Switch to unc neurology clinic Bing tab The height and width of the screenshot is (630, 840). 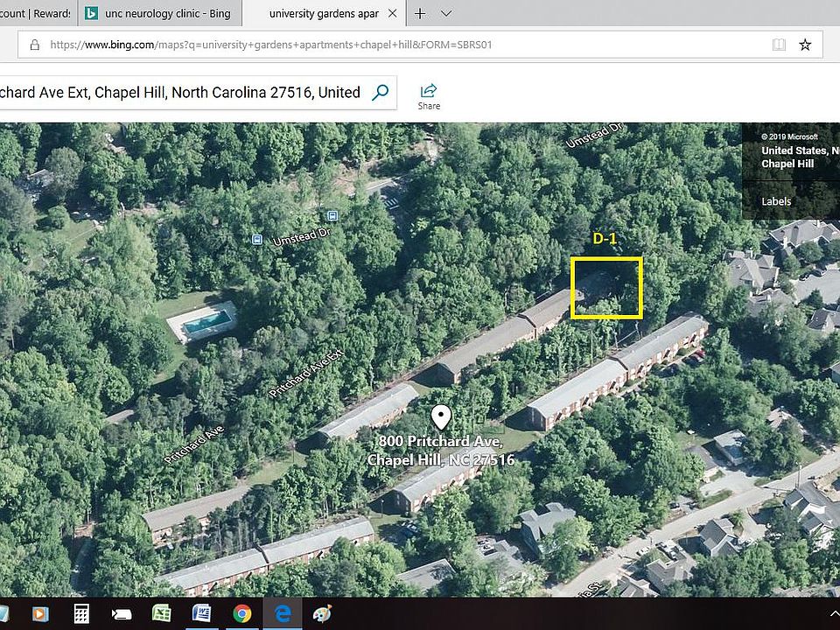162,14
